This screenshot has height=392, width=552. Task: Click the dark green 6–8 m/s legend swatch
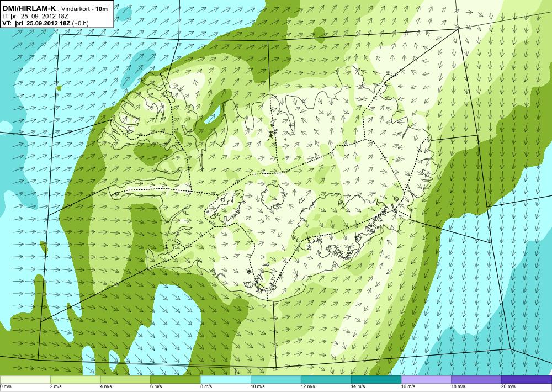(x=176, y=380)
